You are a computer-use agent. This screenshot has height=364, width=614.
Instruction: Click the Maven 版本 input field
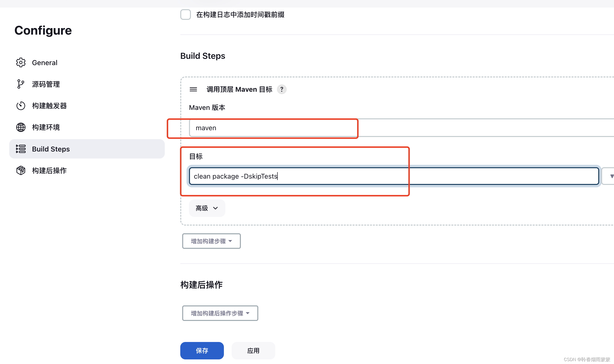[273, 128]
